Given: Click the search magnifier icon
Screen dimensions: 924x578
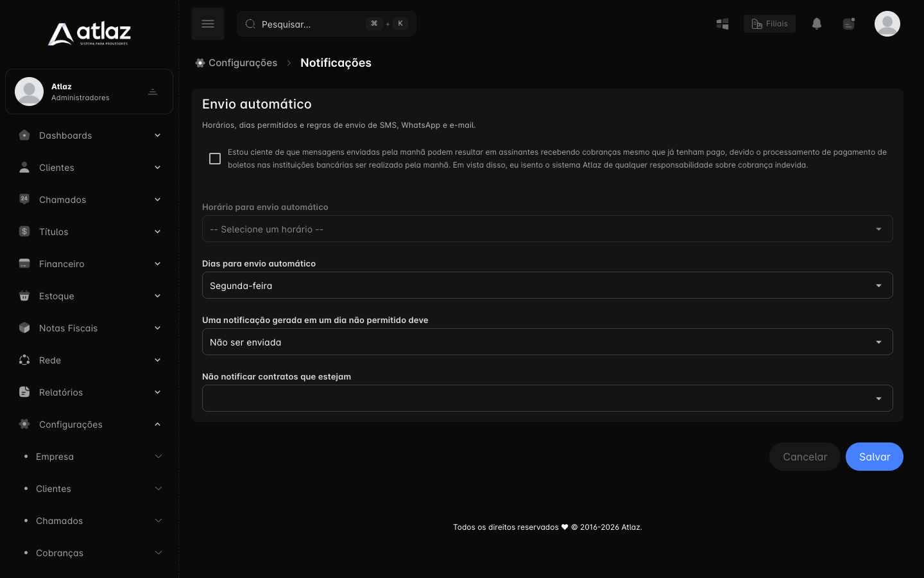Looking at the screenshot, I should pos(250,24).
